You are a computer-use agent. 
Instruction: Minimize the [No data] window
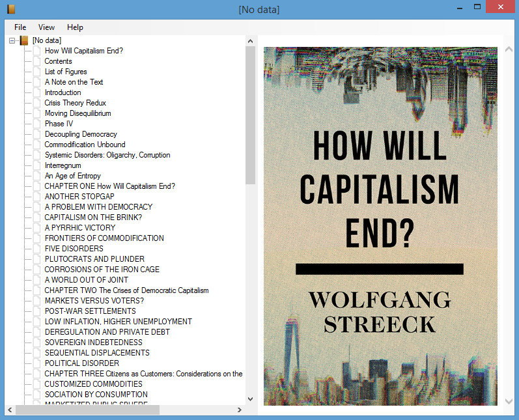[x=460, y=7]
